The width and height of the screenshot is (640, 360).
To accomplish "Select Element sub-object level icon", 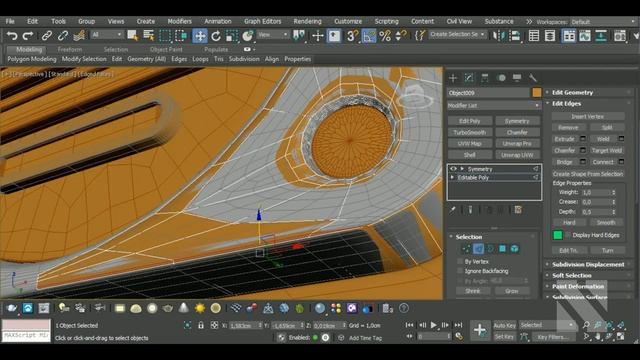I will (515, 249).
